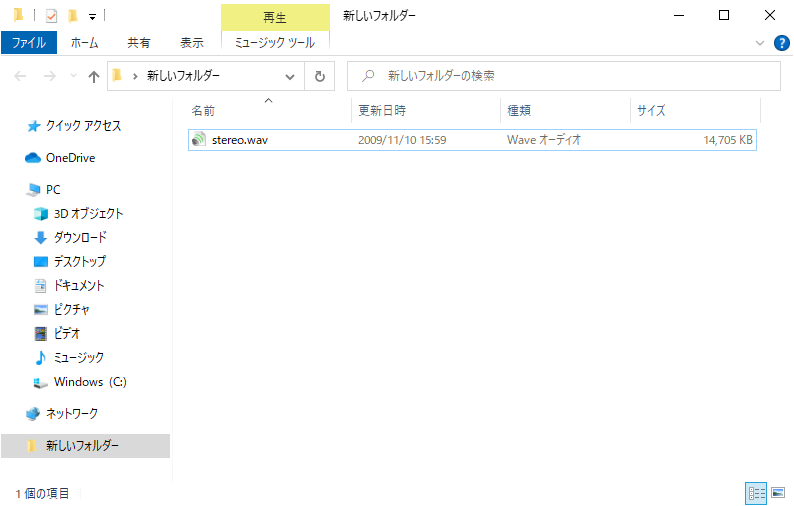This screenshot has width=794, height=506.
Task: Go forward with the right arrow button
Action: [x=50, y=76]
